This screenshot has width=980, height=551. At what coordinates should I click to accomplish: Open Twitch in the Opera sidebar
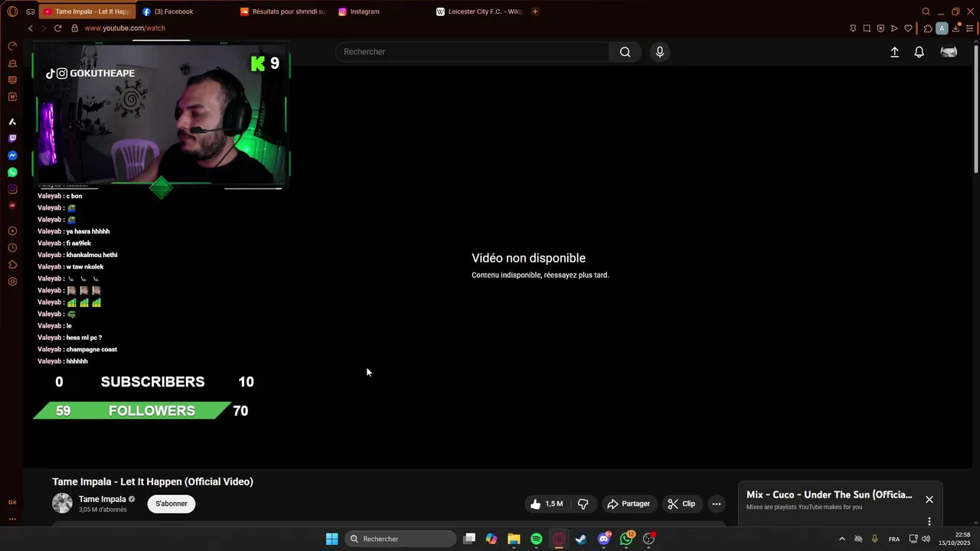12,139
